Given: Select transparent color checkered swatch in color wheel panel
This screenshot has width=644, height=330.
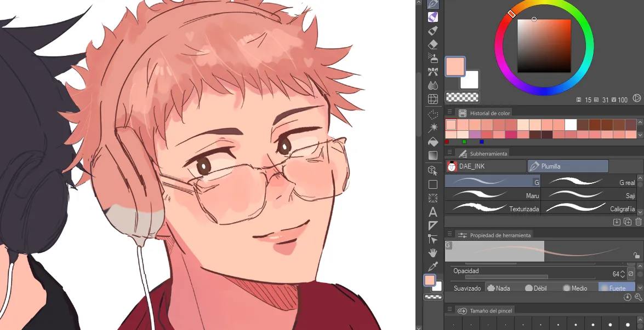Looking at the screenshot, I should [463, 97].
